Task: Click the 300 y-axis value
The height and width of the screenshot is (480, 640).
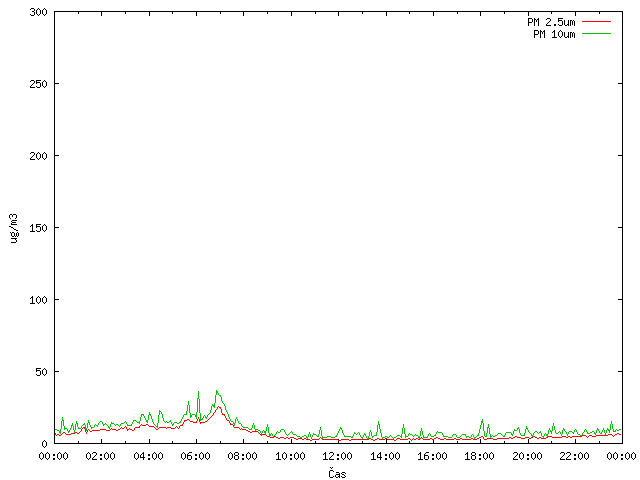Action: tap(38, 12)
